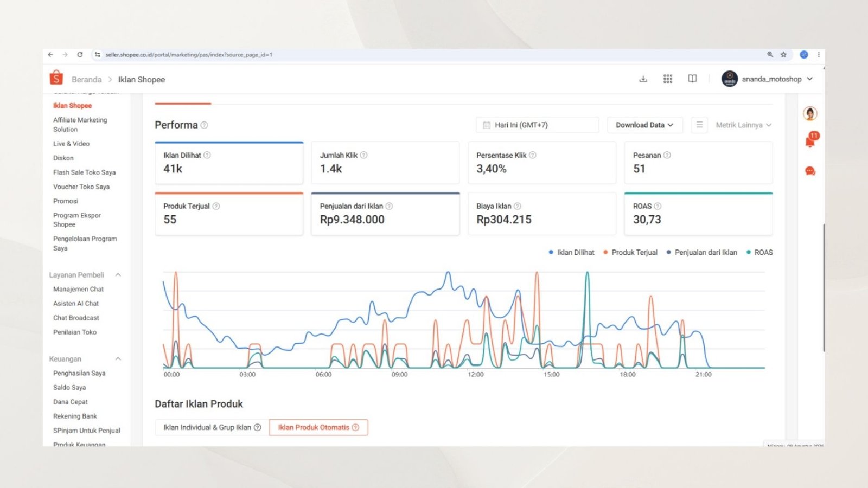
Task: Toggle the ROAS metric card
Action: 698,214
